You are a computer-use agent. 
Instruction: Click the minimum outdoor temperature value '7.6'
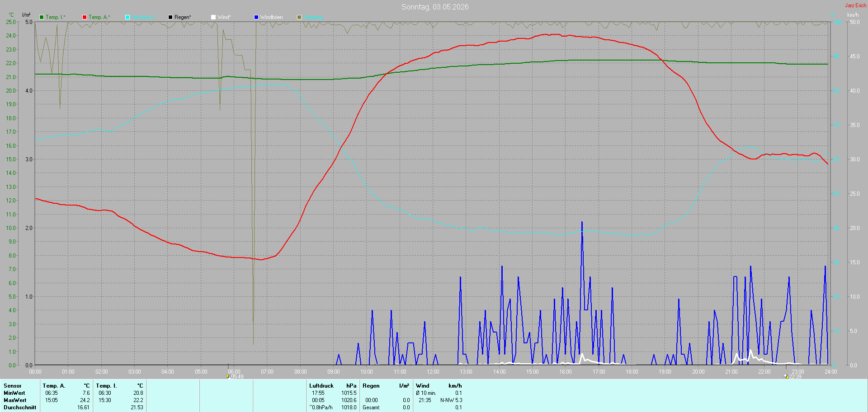pyautogui.click(x=86, y=393)
